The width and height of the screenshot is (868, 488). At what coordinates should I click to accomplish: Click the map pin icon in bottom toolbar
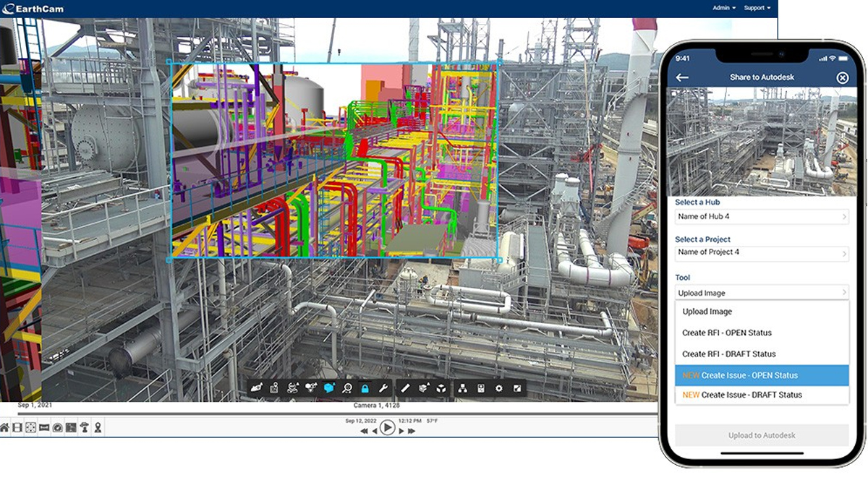(x=98, y=428)
